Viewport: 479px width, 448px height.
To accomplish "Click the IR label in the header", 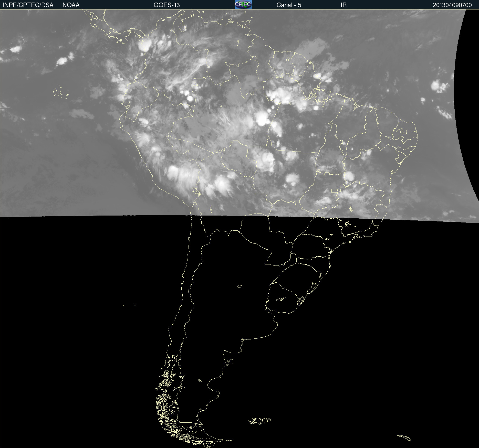I will pyautogui.click(x=343, y=5).
